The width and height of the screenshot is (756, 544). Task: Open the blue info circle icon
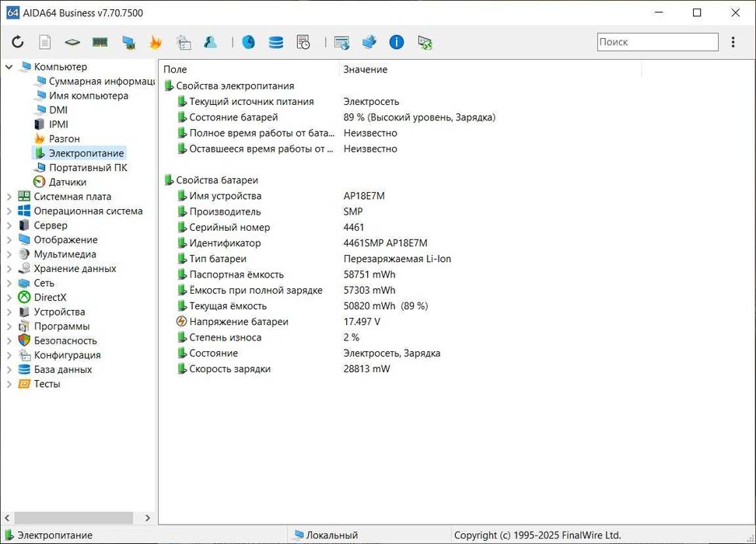[x=397, y=43]
